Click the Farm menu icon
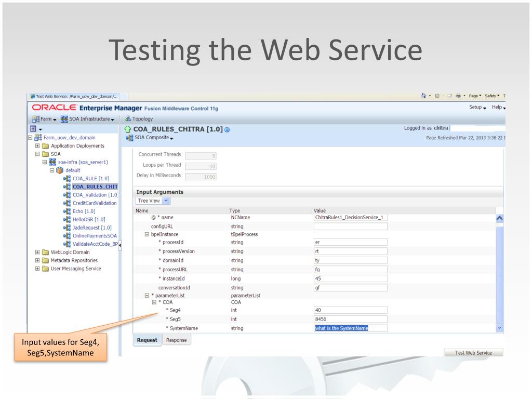The width and height of the screenshot is (532, 399). coord(36,119)
